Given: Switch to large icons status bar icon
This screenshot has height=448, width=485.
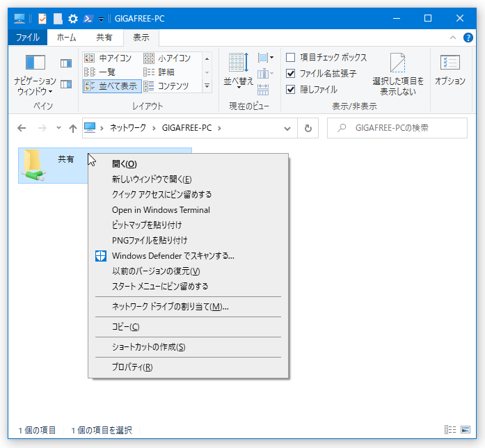Looking at the screenshot, I should pos(466,429).
